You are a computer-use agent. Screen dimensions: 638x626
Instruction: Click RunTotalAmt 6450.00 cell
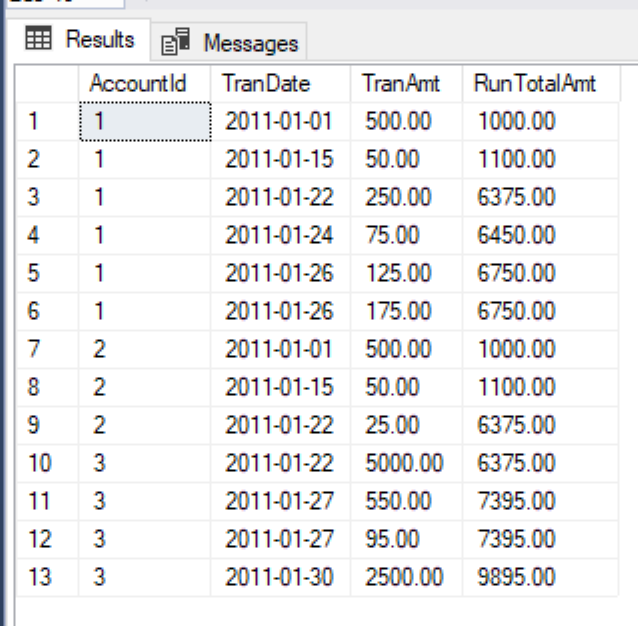(540, 236)
